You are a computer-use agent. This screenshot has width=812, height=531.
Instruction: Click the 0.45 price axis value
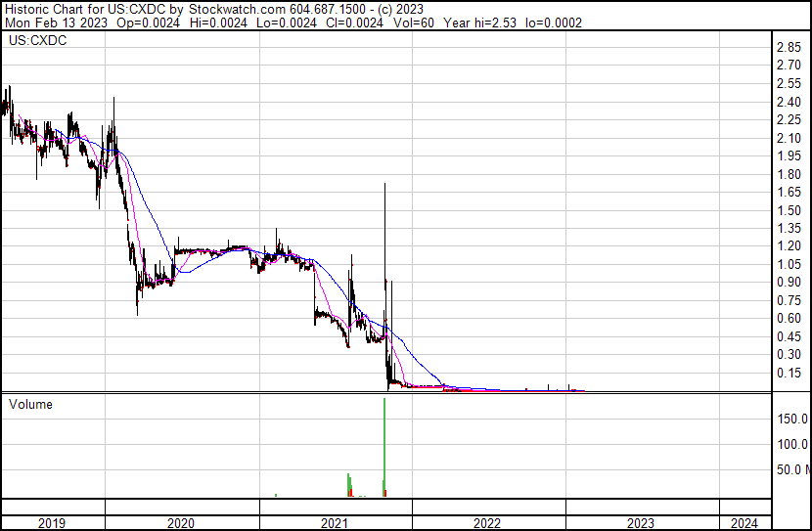[x=789, y=337]
